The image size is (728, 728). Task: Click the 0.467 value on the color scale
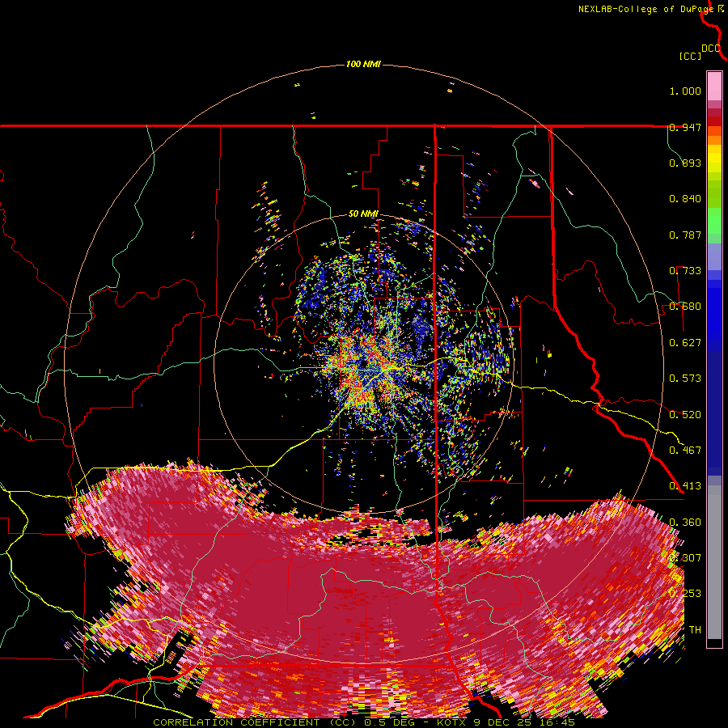(x=685, y=450)
